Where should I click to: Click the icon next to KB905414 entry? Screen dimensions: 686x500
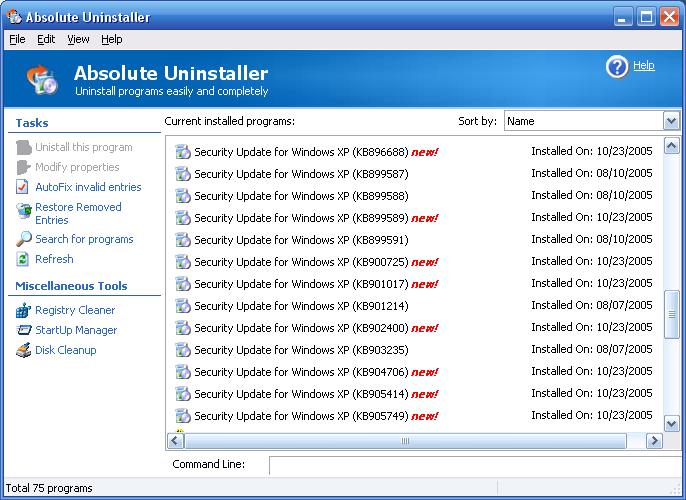183,394
